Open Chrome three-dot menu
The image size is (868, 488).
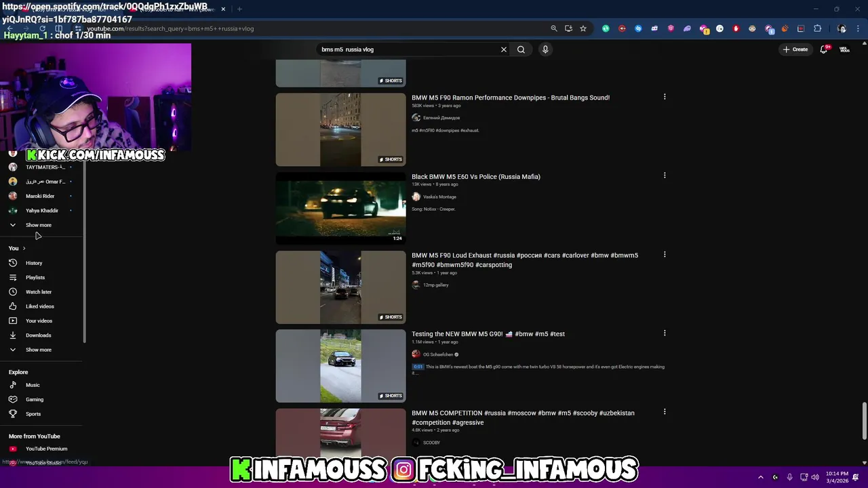coord(856,28)
